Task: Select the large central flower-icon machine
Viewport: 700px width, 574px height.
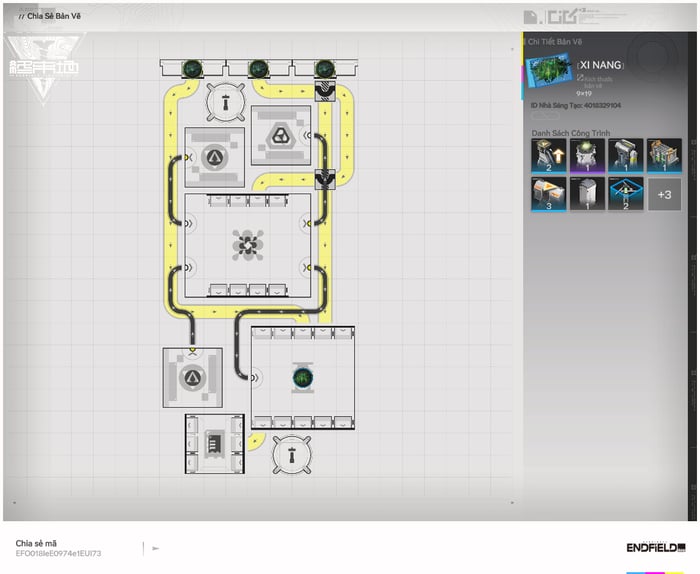Action: 247,244
